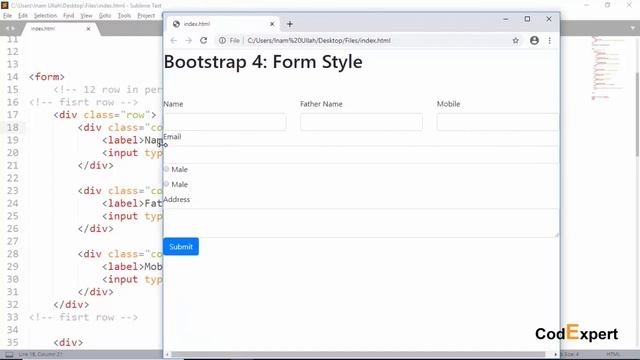Submit the form with Submit button

pyautogui.click(x=181, y=247)
